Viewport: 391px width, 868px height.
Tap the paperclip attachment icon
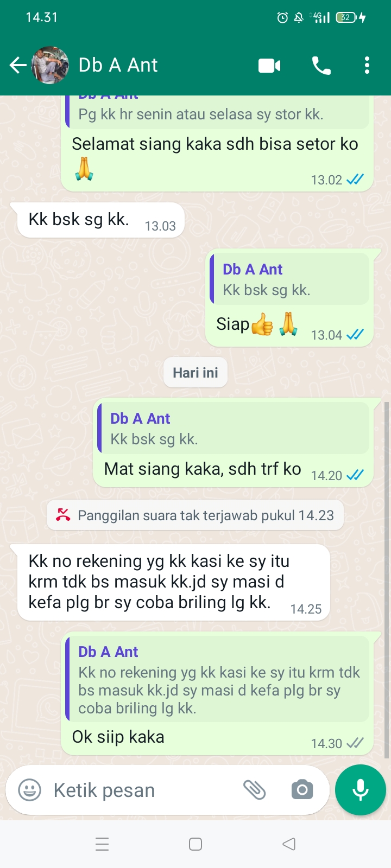click(254, 790)
